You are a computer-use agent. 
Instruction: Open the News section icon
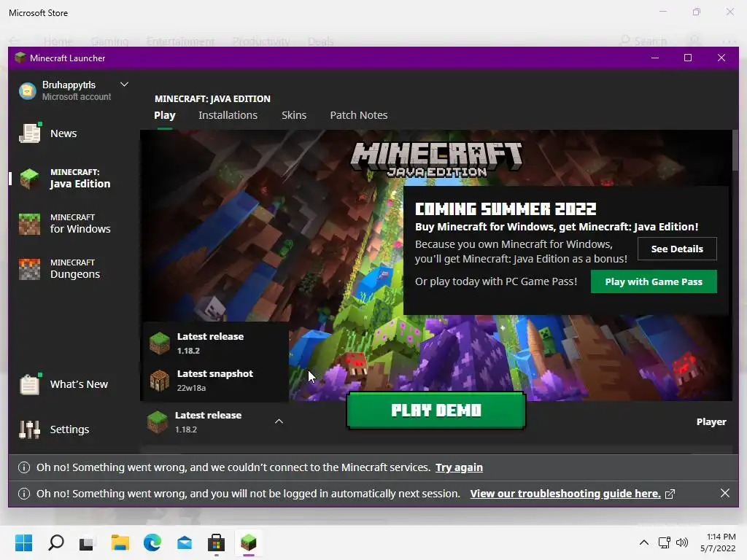coord(30,133)
